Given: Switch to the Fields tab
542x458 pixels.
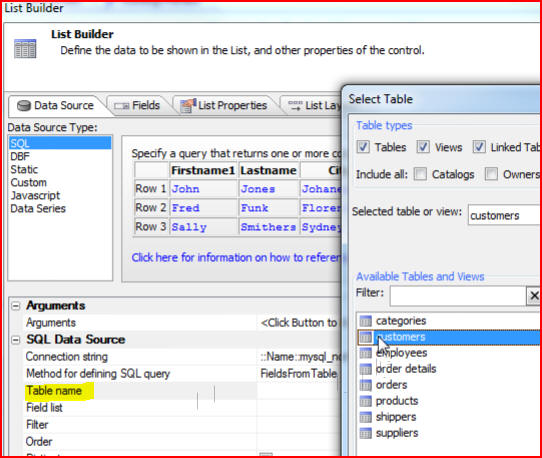Looking at the screenshot, I should [137, 105].
